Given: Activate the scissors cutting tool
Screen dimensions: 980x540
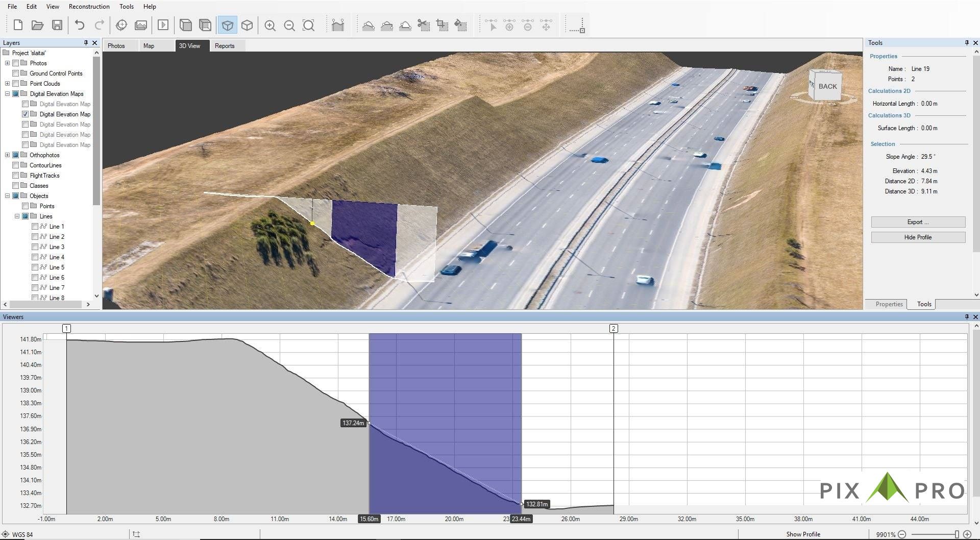Looking at the screenshot, I should click(x=423, y=24).
